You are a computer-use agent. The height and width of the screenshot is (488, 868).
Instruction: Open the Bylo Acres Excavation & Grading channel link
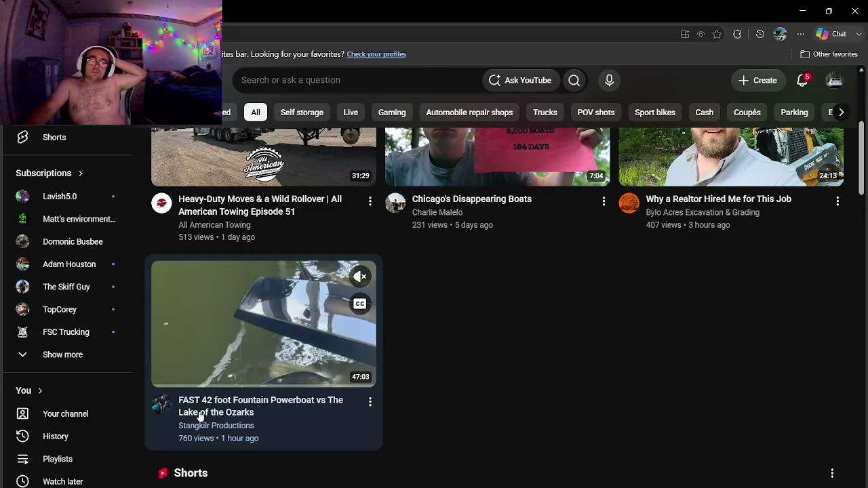703,213
